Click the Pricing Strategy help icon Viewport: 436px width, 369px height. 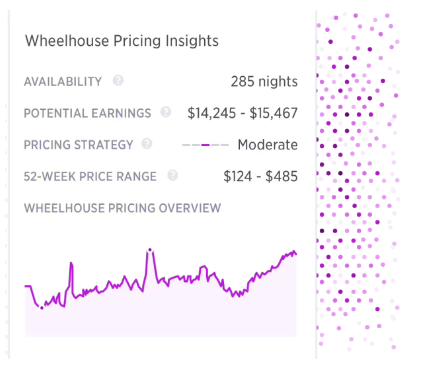[147, 144]
